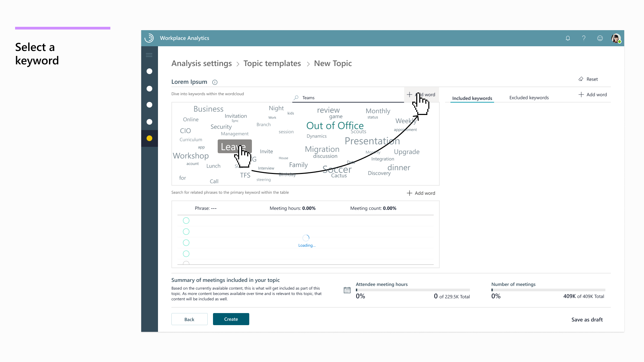
Task: Click the hamburger menu in the sidebar
Action: pyautogui.click(x=149, y=55)
